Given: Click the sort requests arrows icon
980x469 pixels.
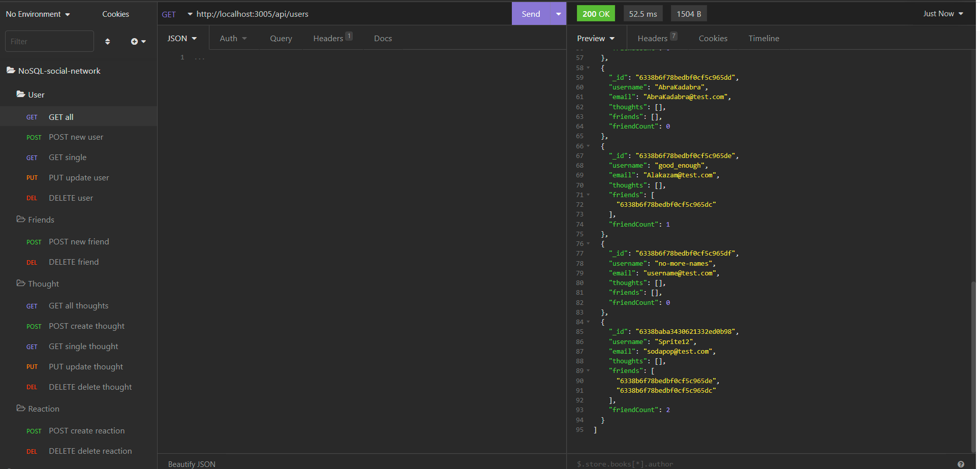Looking at the screenshot, I should pyautogui.click(x=107, y=41).
